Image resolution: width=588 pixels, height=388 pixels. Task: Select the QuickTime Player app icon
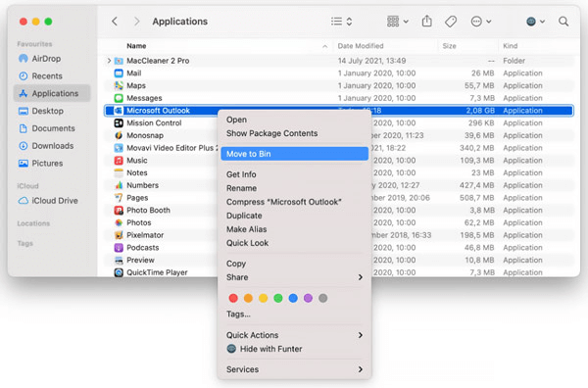point(119,272)
